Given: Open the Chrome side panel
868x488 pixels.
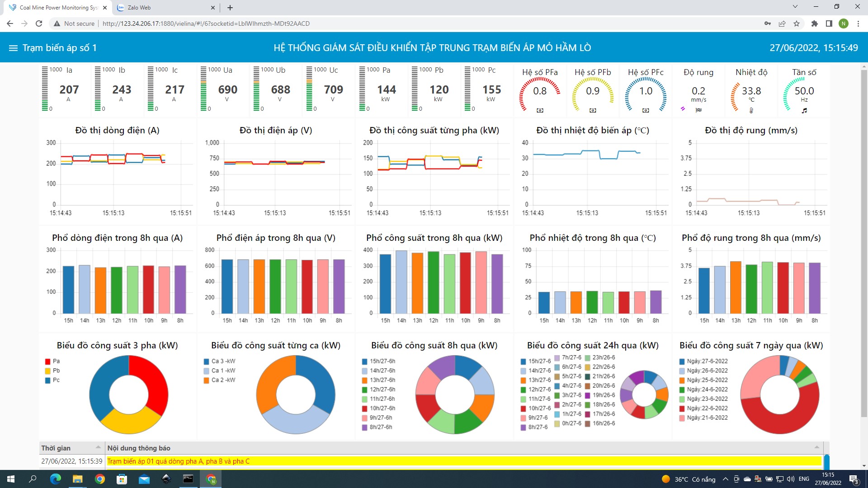Looking at the screenshot, I should click(x=829, y=23).
